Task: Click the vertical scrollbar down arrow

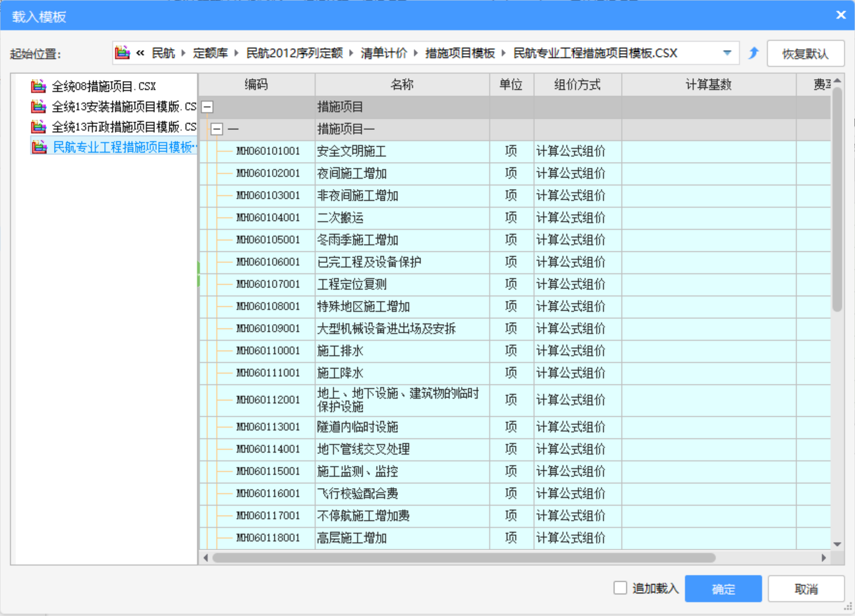Action: point(837,544)
